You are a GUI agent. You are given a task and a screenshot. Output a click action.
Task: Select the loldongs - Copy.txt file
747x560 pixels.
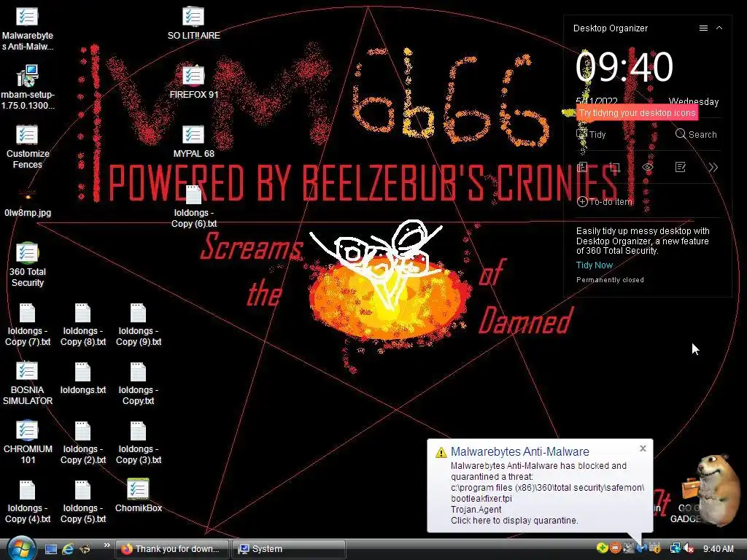(138, 383)
